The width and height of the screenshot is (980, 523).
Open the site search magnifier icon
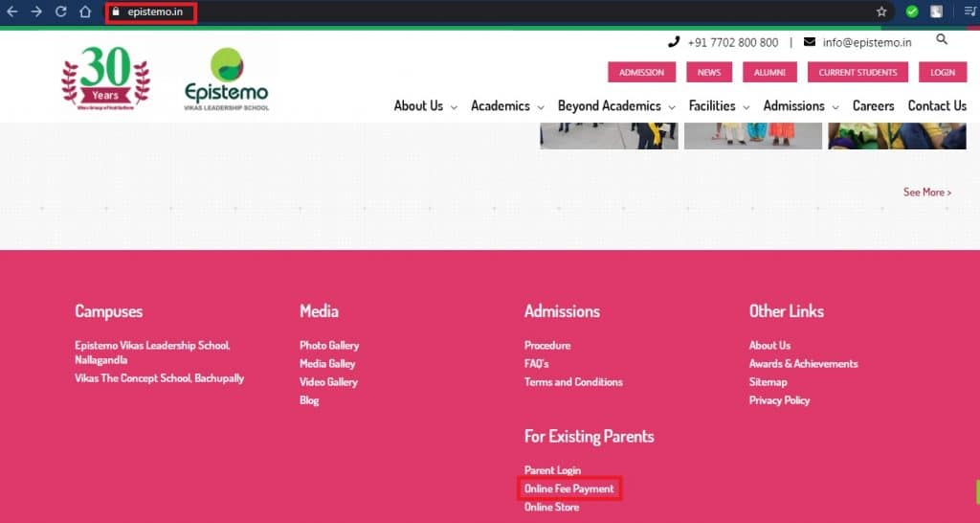click(942, 39)
